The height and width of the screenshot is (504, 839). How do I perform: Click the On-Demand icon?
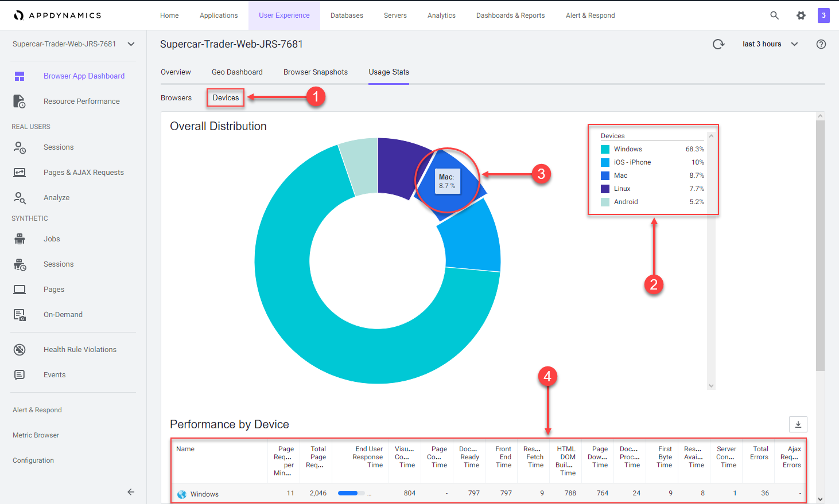[x=20, y=315]
